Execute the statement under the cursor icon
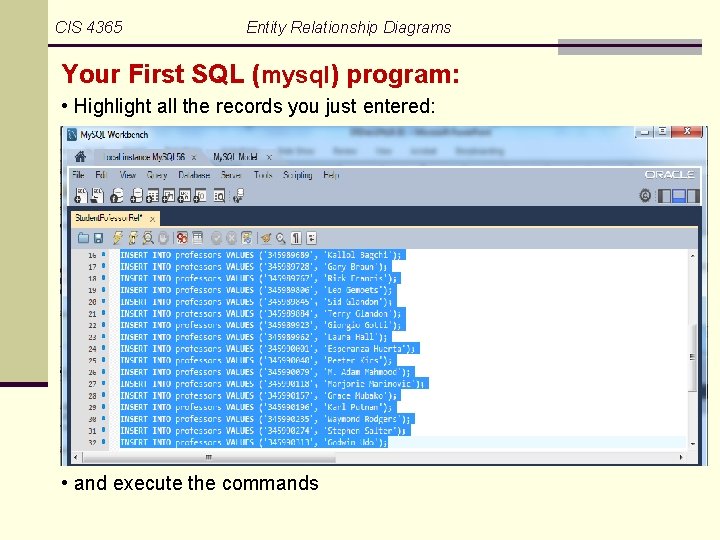 [133, 237]
